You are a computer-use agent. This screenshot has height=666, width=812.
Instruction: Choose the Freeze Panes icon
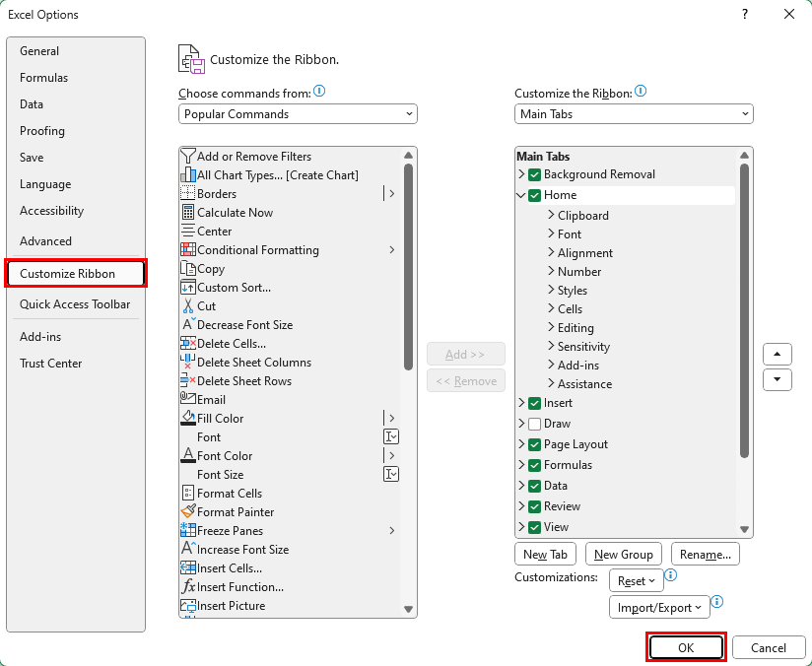[x=188, y=530]
